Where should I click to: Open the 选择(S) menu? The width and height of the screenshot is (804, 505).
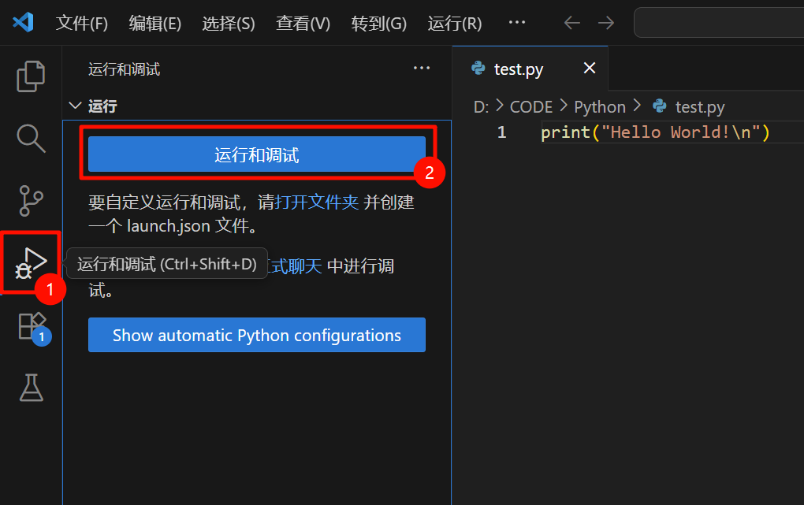(228, 23)
